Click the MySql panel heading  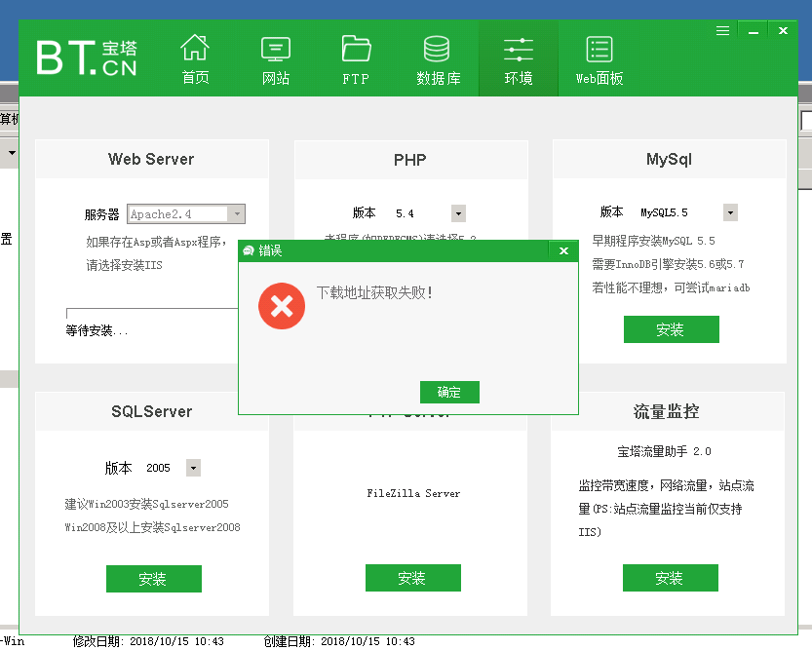tap(669, 160)
